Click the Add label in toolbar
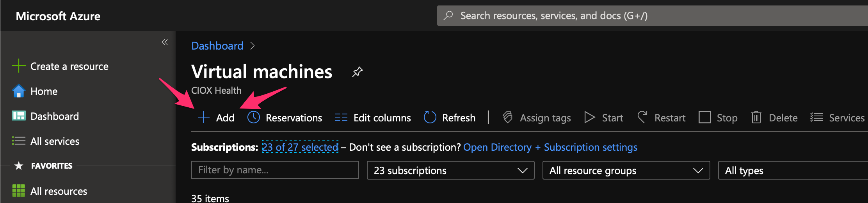This screenshot has height=203, width=868. pos(225,118)
